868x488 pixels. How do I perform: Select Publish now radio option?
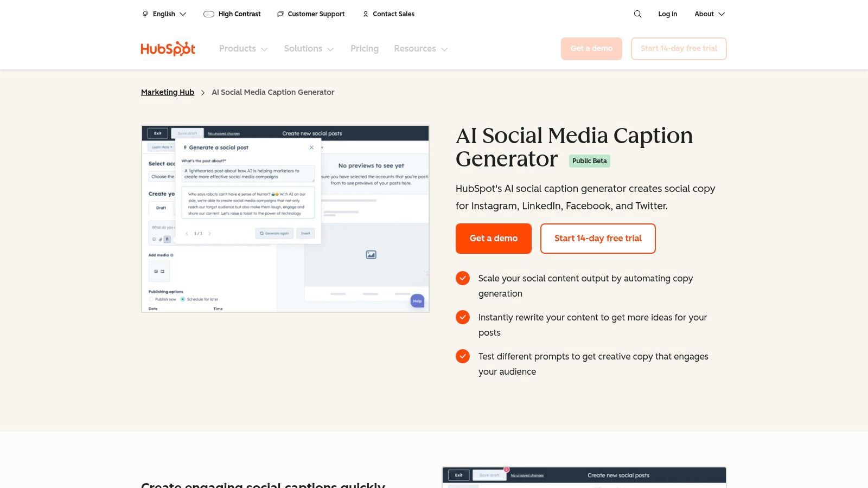click(151, 299)
